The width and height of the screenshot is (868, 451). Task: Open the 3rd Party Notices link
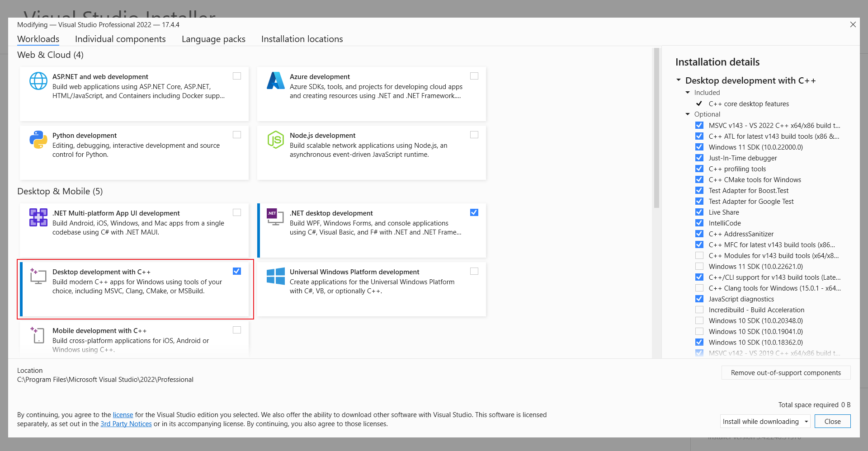pyautogui.click(x=126, y=423)
